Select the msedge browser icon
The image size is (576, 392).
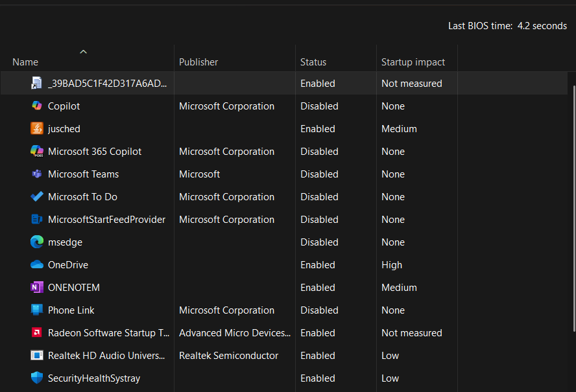point(37,242)
